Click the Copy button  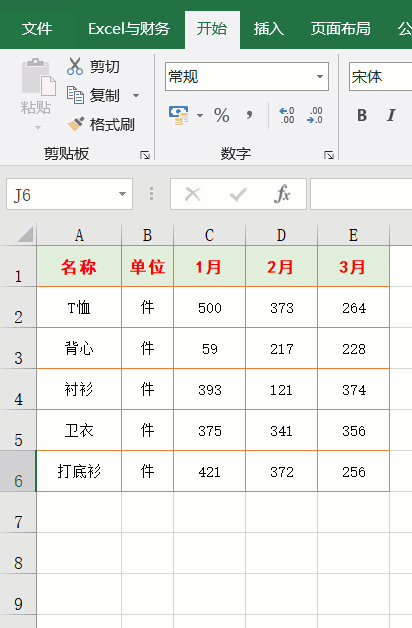pyautogui.click(x=93, y=95)
